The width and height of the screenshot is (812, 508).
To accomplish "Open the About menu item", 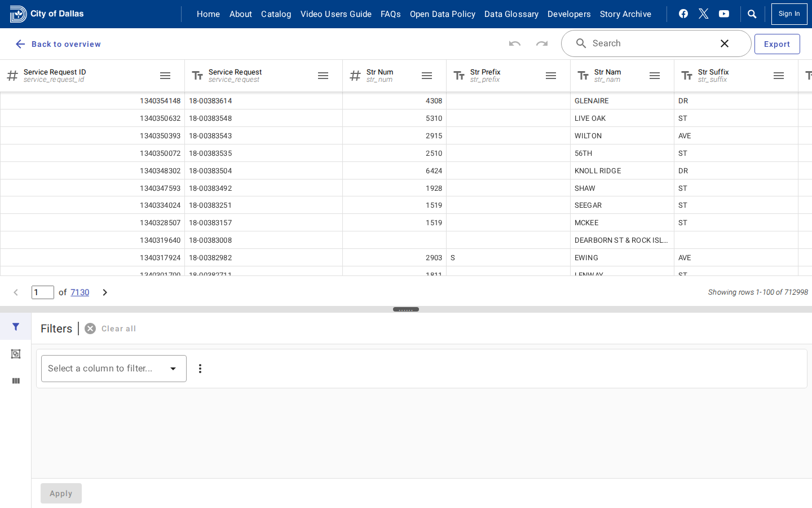I will [x=241, y=14].
